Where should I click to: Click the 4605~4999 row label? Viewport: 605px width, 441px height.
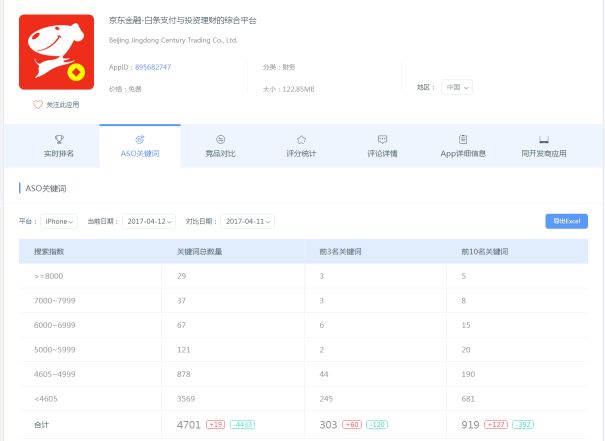[54, 374]
